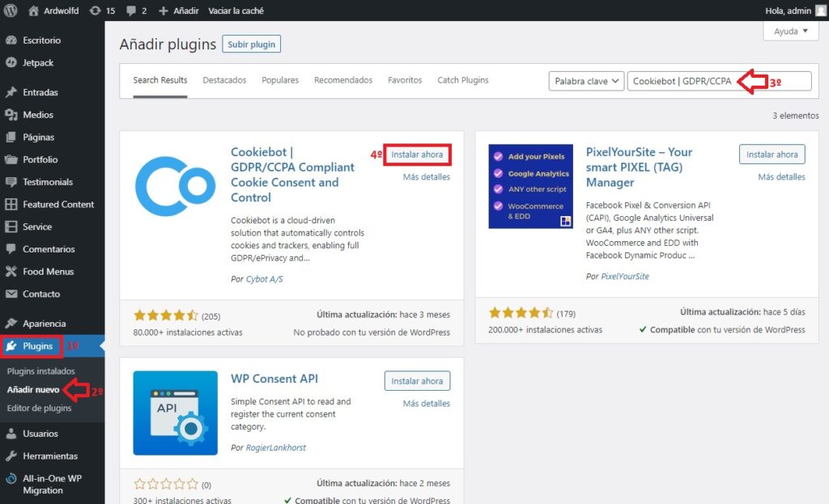This screenshot has width=829, height=504.
Task: Open Más detalles for WP Consent API
Action: pos(427,404)
